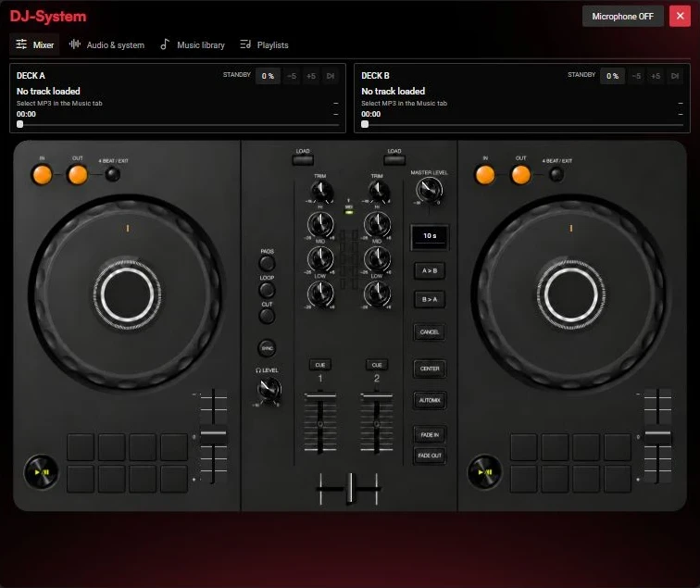This screenshot has height=588, width=700.
Task: Click the FADE IN button
Action: tap(430, 435)
